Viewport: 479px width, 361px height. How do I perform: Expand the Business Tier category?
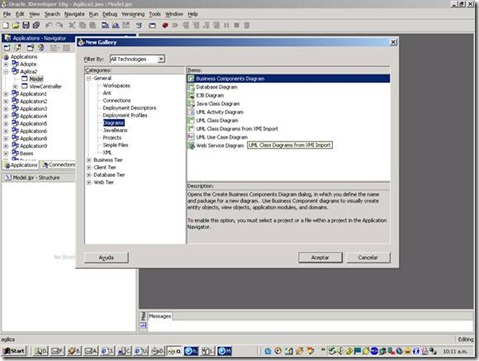[89, 160]
